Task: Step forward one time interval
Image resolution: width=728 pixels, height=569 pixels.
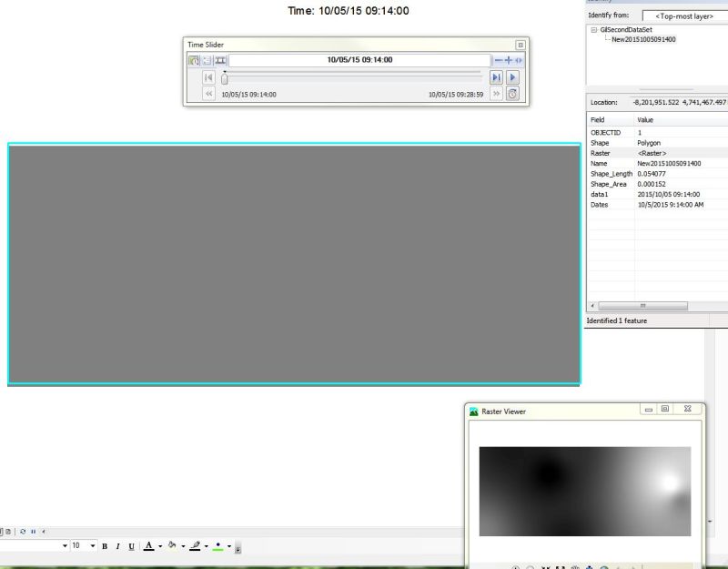Action: click(x=494, y=78)
